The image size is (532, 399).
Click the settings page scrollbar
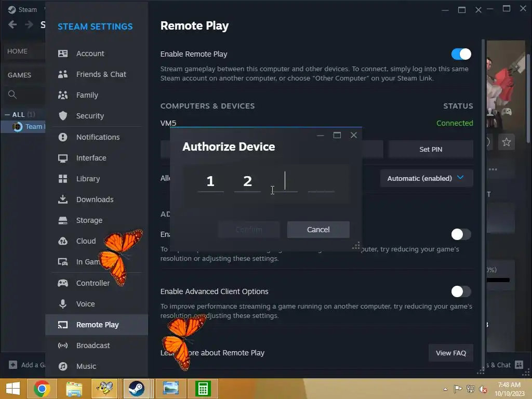pos(483,204)
